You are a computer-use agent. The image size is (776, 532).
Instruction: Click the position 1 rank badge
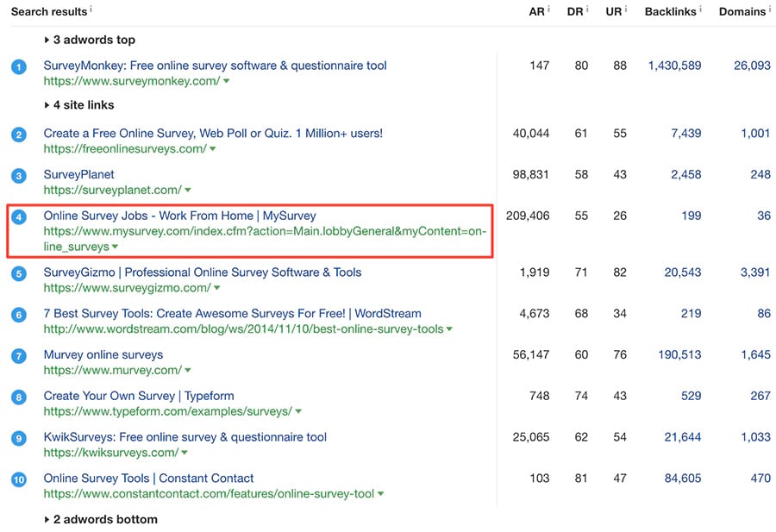point(19,67)
